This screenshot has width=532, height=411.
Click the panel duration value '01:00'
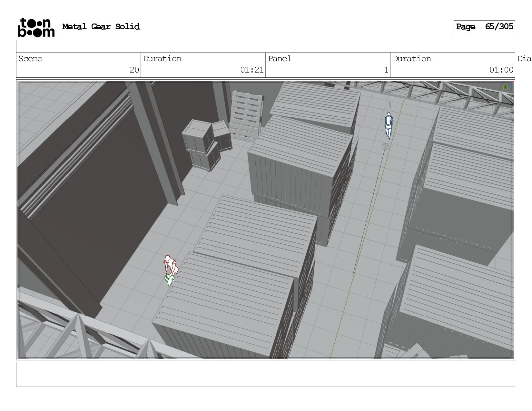[501, 70]
